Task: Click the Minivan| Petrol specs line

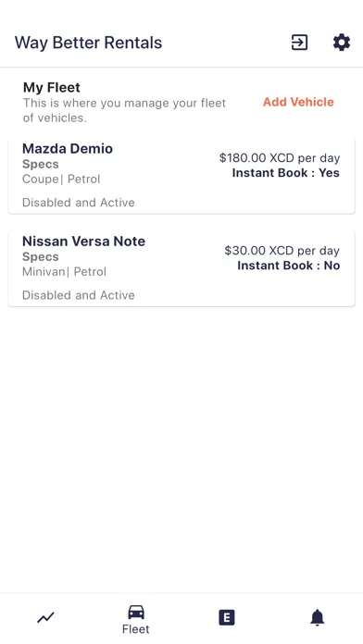Action: click(x=64, y=272)
